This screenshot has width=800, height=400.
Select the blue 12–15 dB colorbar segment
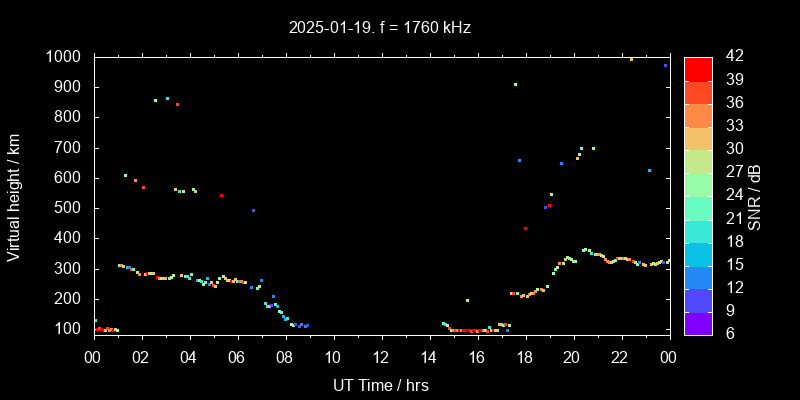[698, 276]
